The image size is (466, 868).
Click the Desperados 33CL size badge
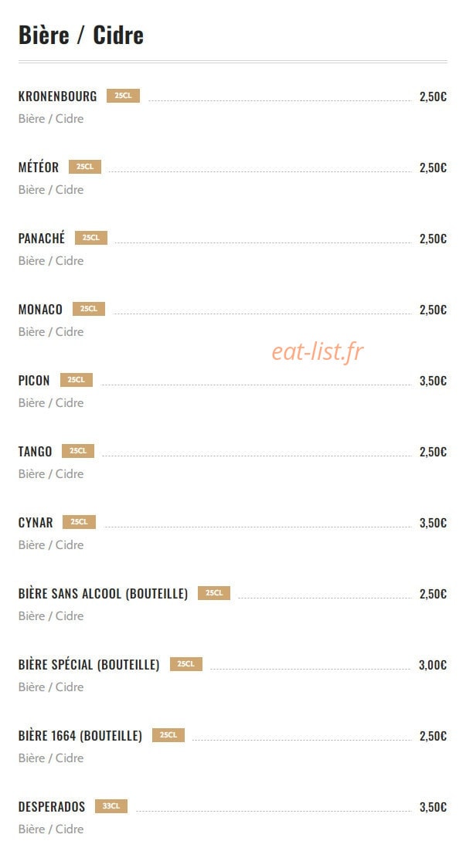point(111,806)
